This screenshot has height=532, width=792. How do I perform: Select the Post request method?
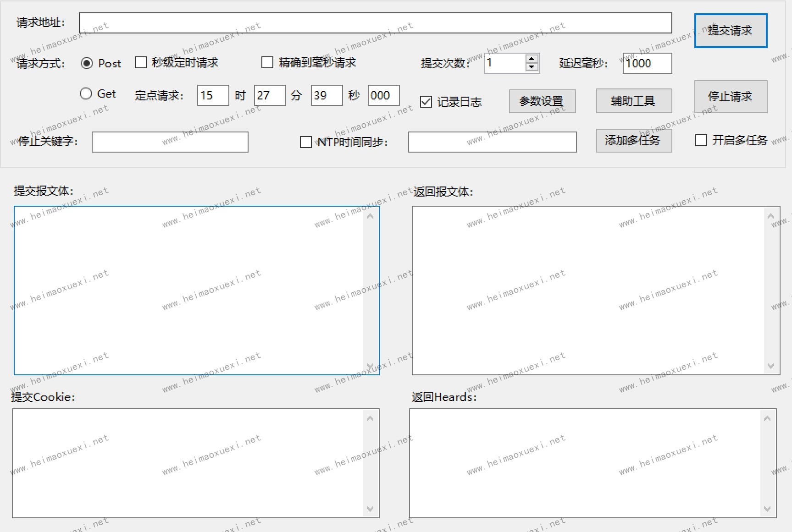point(87,63)
